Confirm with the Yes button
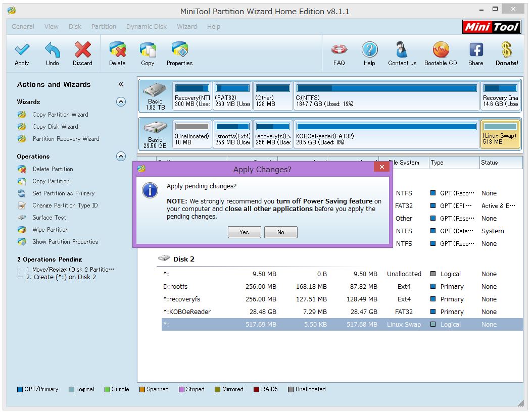The image size is (532, 416). pyautogui.click(x=245, y=232)
